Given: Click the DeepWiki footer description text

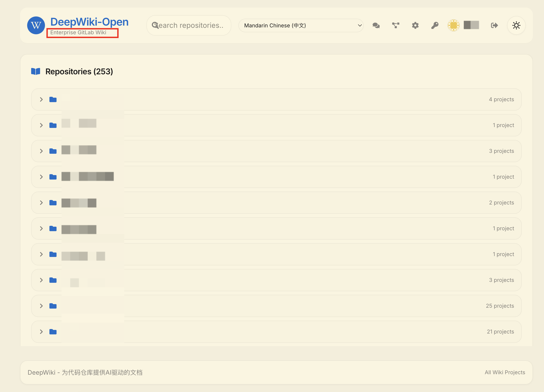Looking at the screenshot, I should (x=85, y=372).
